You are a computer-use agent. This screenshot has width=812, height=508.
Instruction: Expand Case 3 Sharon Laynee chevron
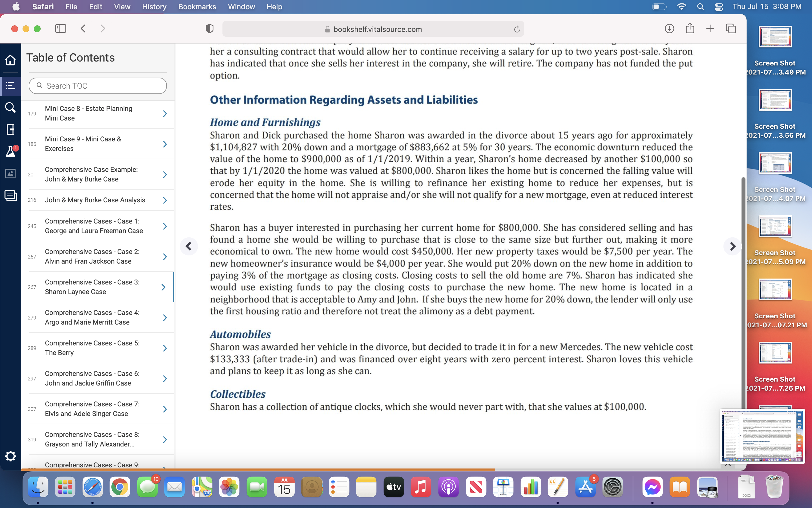[164, 287]
